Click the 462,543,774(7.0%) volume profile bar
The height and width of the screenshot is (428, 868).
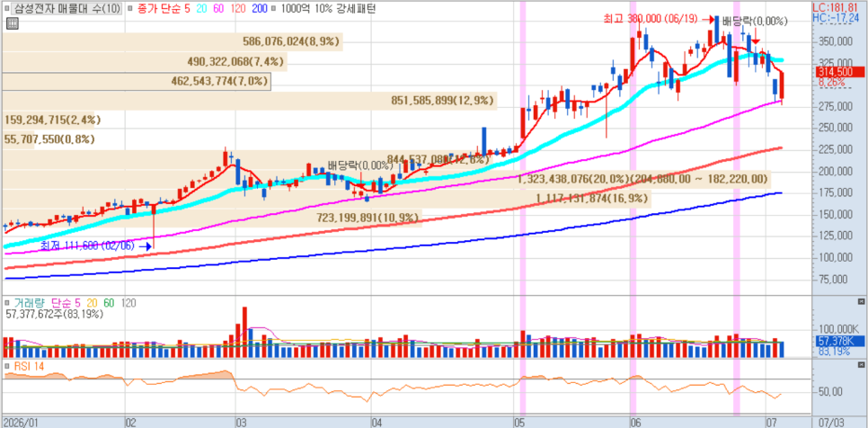pos(137,82)
